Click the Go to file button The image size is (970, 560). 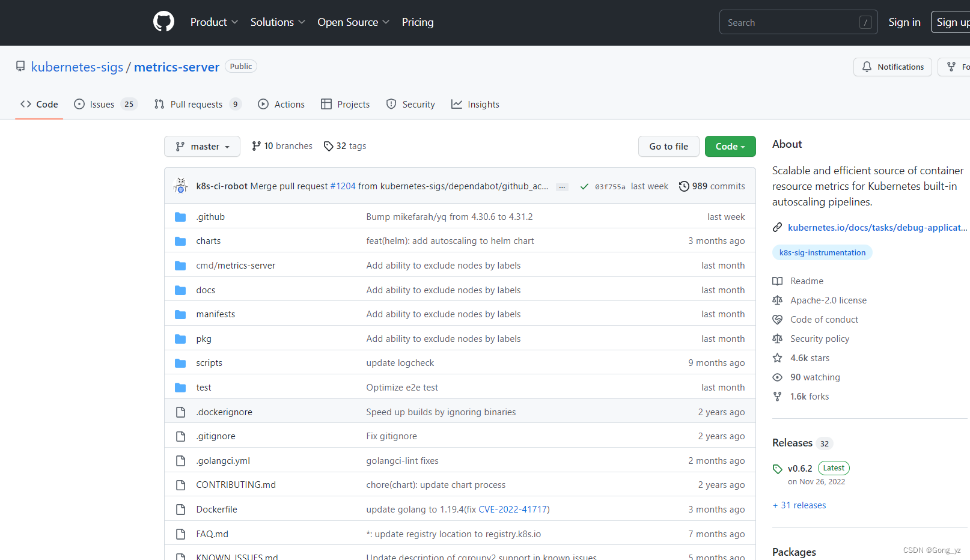[668, 146]
